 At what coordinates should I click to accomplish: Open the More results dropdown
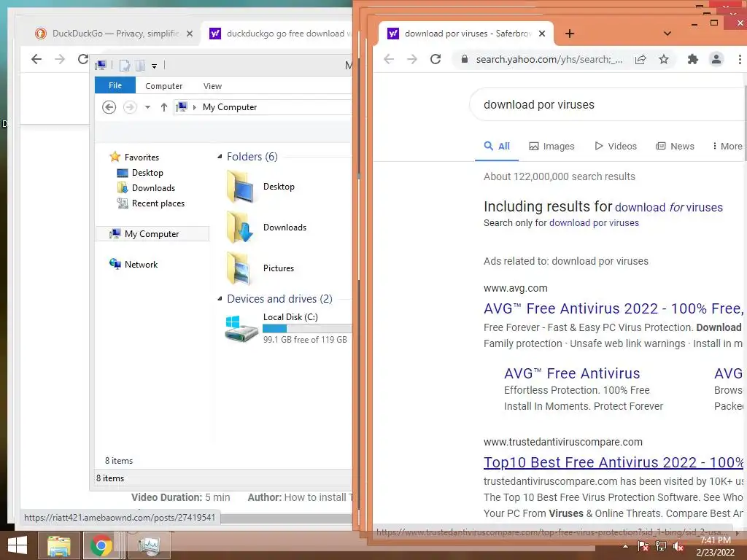(727, 146)
